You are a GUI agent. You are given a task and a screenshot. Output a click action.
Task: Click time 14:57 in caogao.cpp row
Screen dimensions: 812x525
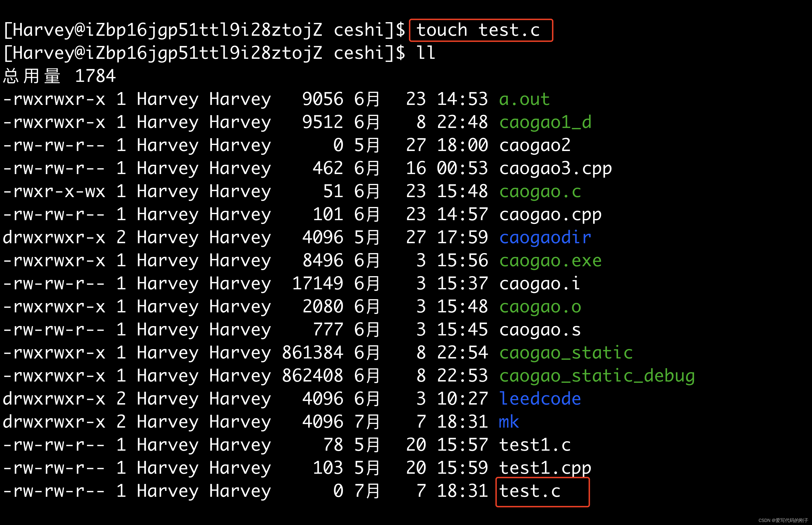coord(462,215)
